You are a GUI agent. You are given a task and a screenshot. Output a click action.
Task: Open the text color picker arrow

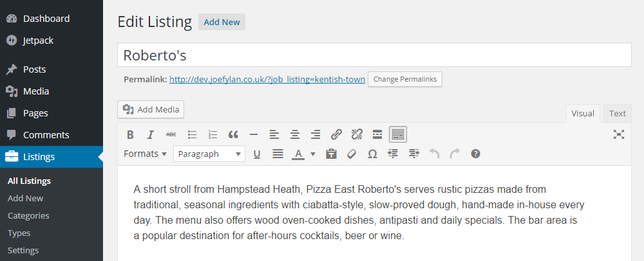pyautogui.click(x=313, y=154)
